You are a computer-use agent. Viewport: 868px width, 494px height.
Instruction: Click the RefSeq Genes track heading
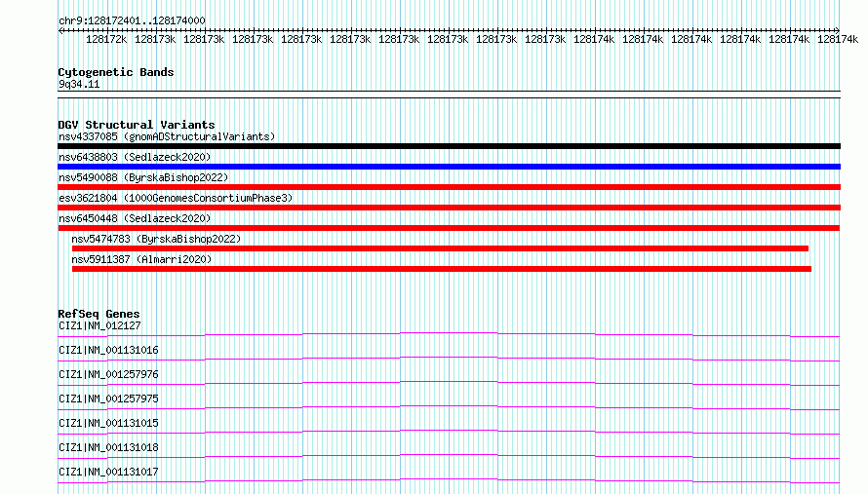click(x=99, y=314)
